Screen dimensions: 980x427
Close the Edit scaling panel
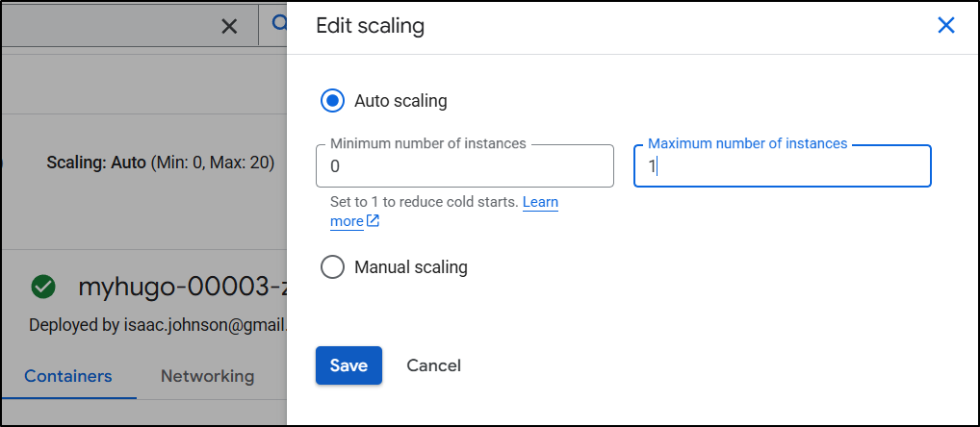pos(945,26)
